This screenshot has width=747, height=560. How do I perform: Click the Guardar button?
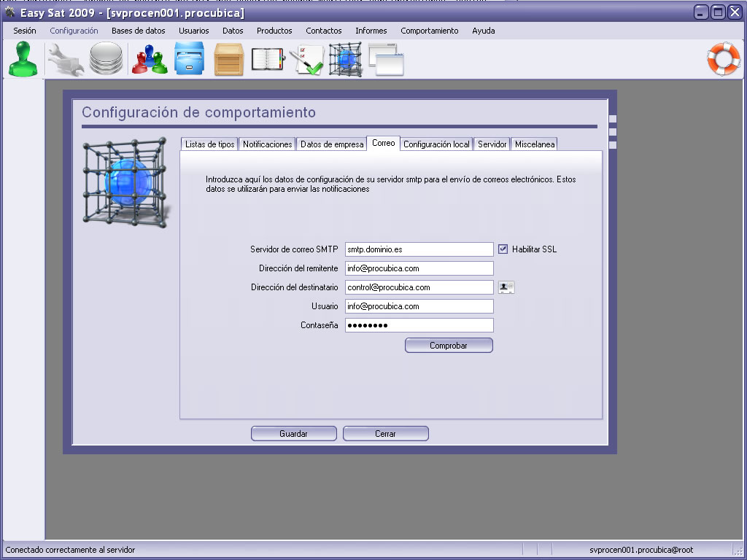(x=293, y=433)
